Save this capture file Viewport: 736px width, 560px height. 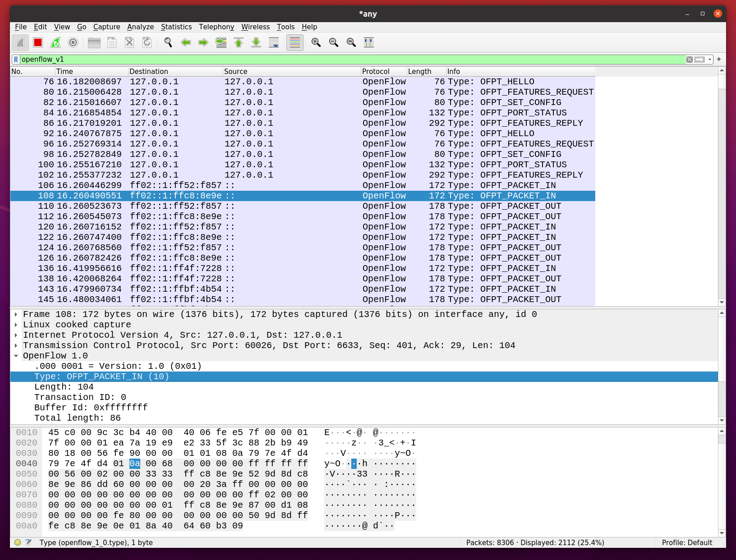pos(112,42)
